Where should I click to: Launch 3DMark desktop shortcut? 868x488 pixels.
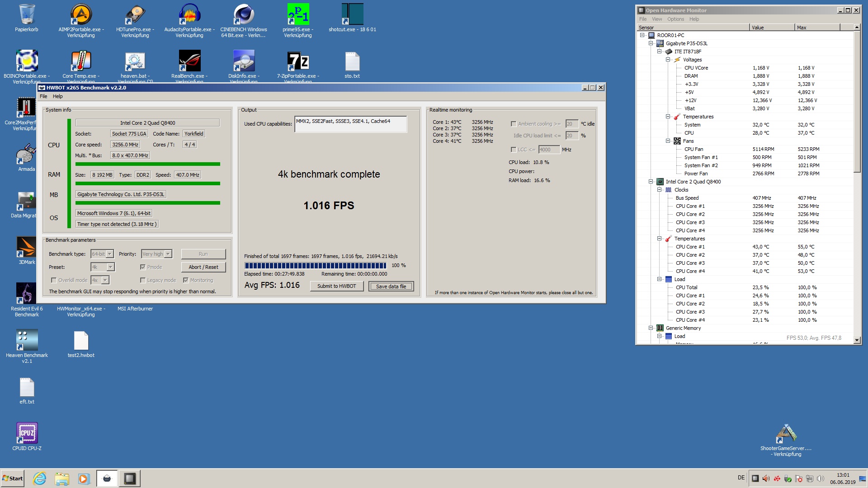tap(27, 247)
